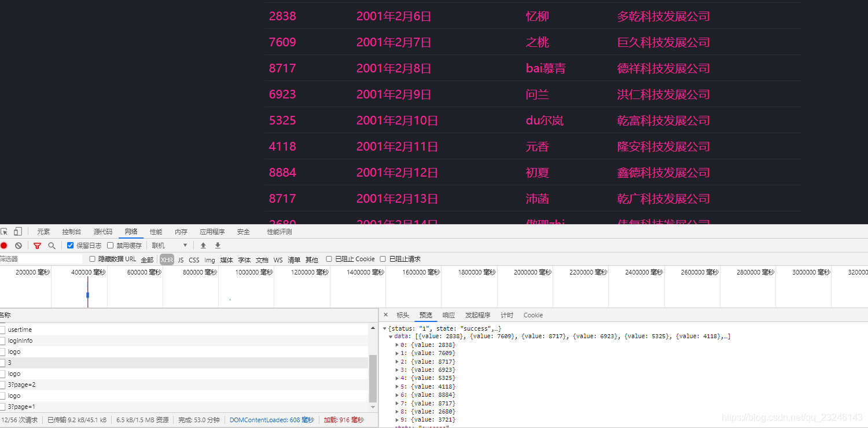Select the XHR filter type
Viewport: 868px width, 428px height.
(167, 259)
